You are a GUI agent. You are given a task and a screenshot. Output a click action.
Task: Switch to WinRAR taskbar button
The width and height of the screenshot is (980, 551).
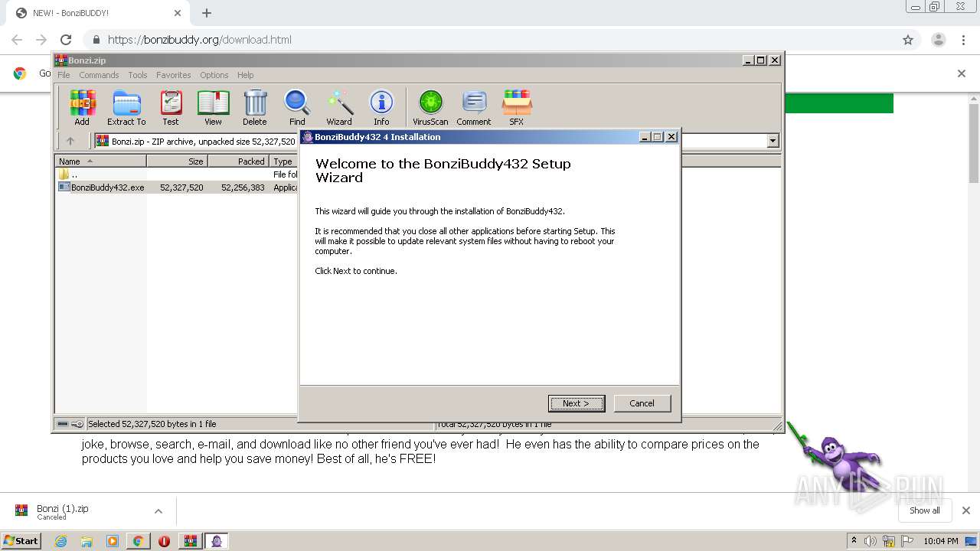click(x=191, y=541)
